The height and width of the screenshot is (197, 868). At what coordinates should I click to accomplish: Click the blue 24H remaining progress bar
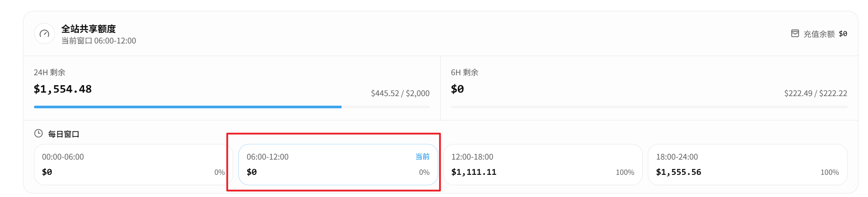pyautogui.click(x=232, y=107)
